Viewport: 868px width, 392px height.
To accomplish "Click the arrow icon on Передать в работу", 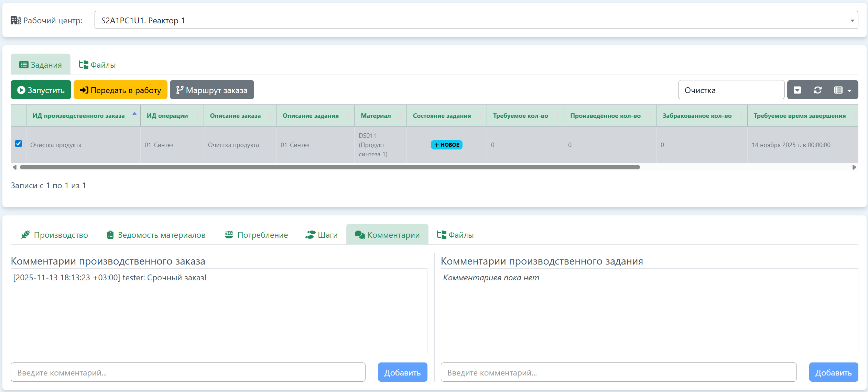I will (84, 90).
